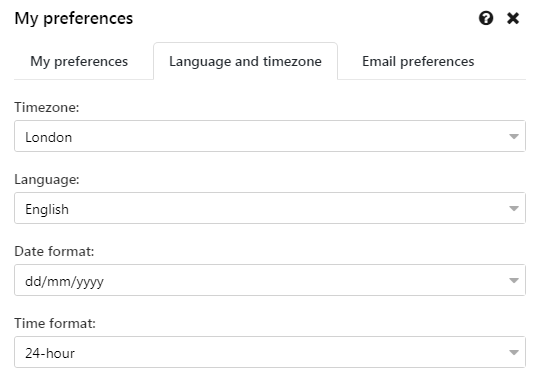Viewport: 533px width, 380px height.
Task: Expand the Timezone dropdown arrow
Action: point(514,136)
